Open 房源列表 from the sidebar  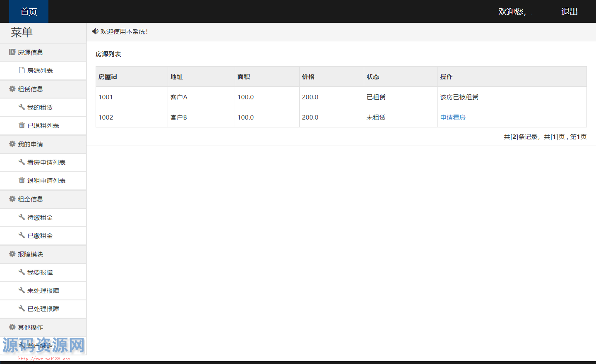[x=43, y=71]
